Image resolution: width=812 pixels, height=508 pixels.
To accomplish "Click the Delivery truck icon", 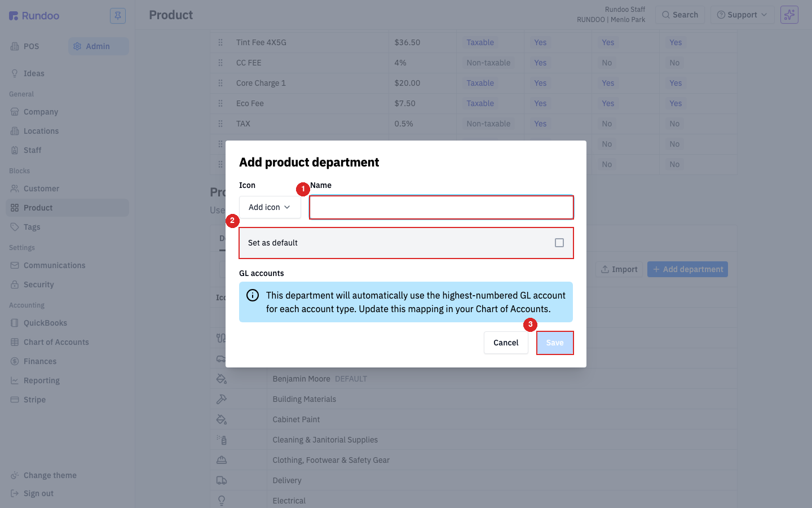I will (222, 480).
